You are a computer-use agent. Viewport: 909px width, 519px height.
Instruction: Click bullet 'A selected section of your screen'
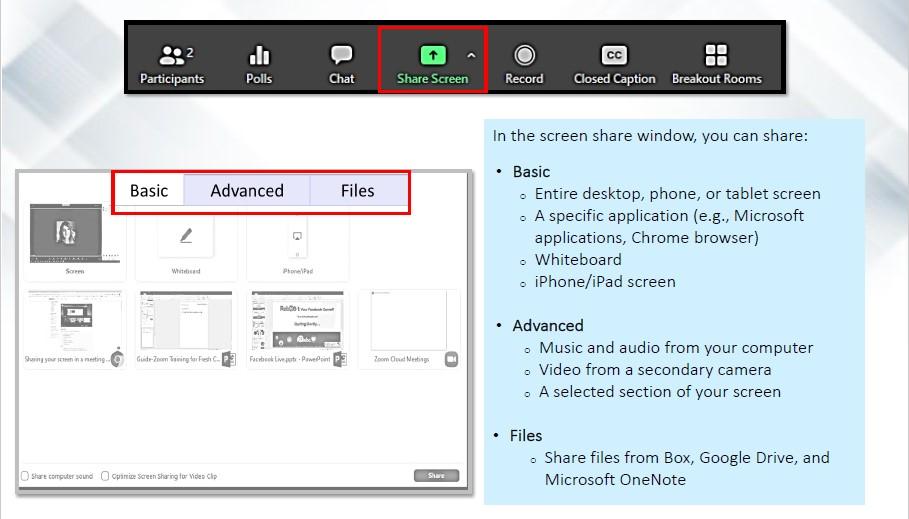[x=660, y=392]
